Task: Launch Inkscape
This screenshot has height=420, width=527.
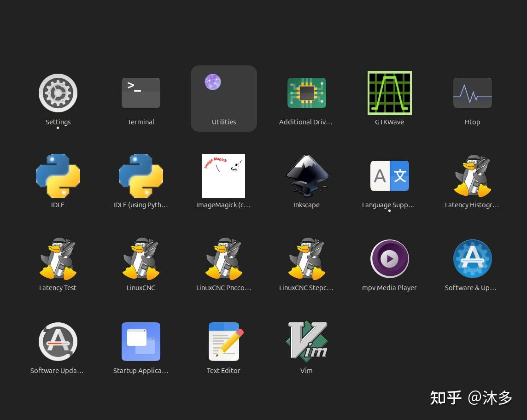Action: (x=307, y=175)
